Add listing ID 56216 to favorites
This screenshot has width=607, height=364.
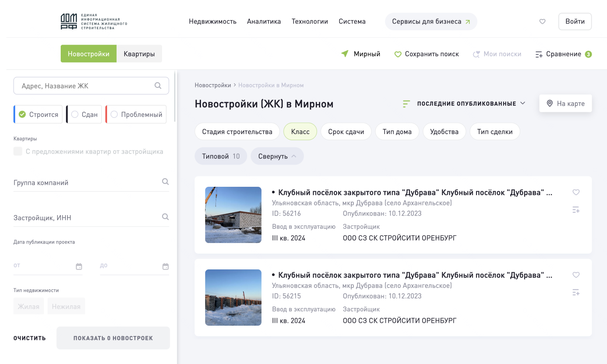point(576,192)
